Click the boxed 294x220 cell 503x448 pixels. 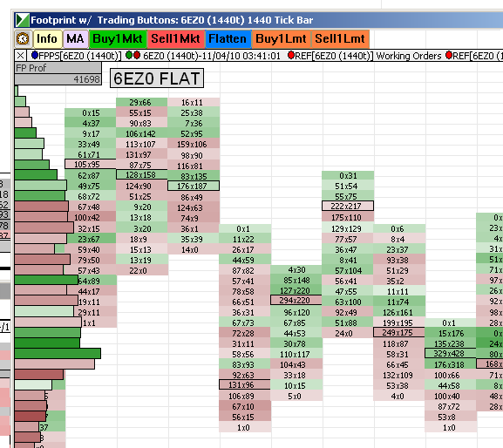pyautogui.click(x=296, y=300)
